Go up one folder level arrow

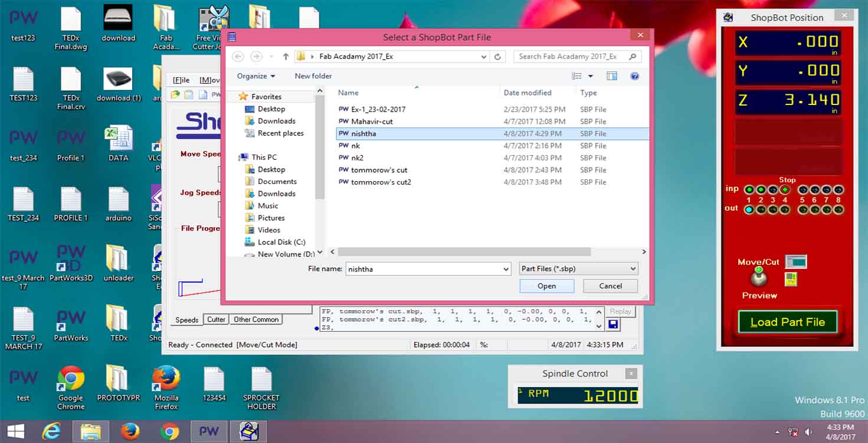pos(286,57)
